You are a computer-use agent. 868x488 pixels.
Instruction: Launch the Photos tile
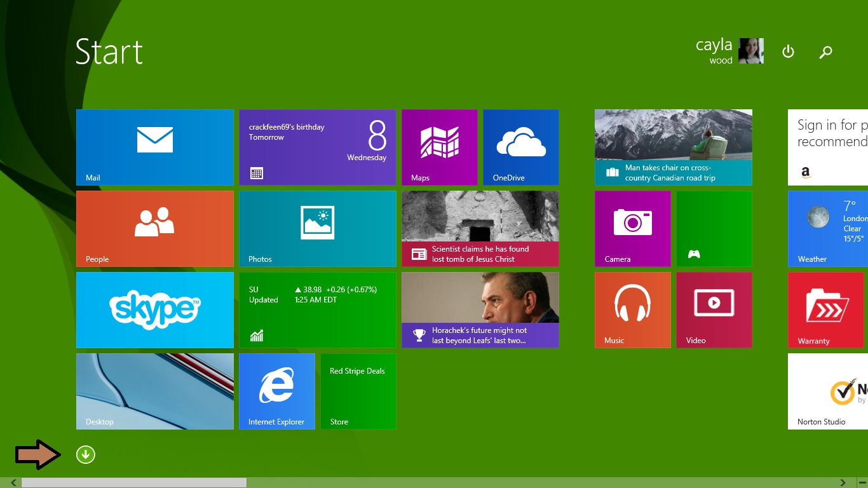click(318, 229)
